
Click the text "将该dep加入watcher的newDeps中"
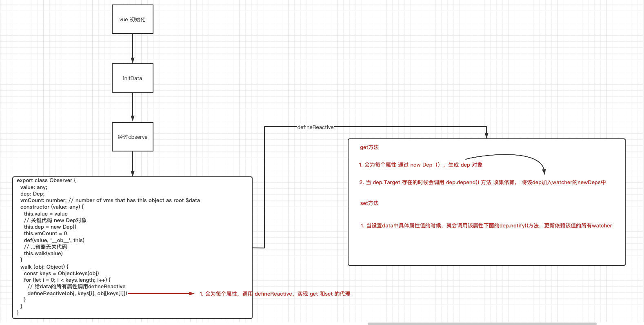[x=564, y=183]
